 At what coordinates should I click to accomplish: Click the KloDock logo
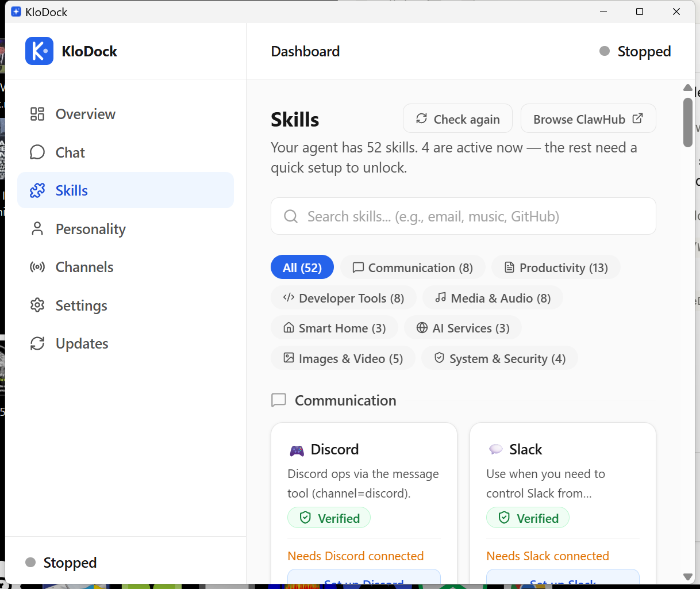coord(39,51)
